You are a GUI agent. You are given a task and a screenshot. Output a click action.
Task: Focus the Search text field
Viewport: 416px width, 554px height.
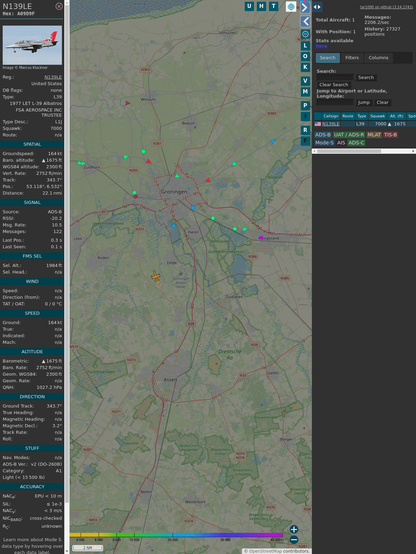(x=335, y=77)
